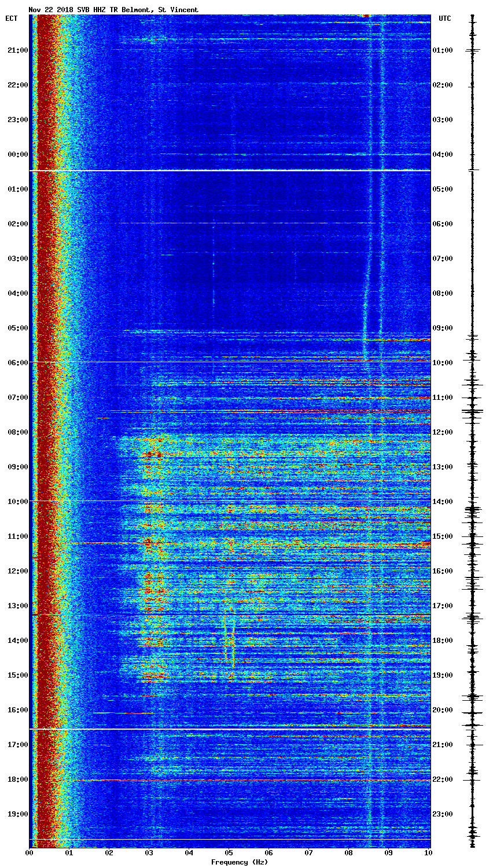Pick the 01 Hz frequency axis label
The width and height of the screenshot is (493, 868).
tap(69, 853)
